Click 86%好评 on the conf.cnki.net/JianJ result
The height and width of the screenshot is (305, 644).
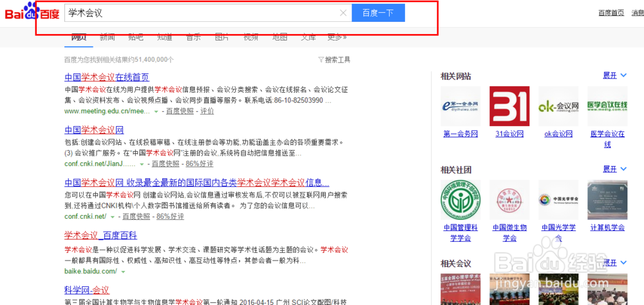click(200, 164)
